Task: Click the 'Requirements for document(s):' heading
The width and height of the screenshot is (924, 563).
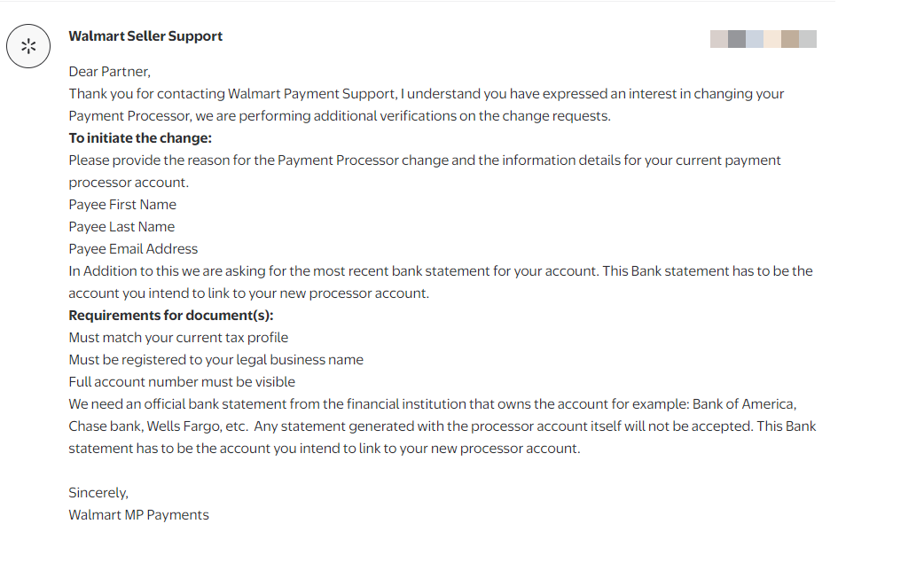Action: [x=171, y=316]
